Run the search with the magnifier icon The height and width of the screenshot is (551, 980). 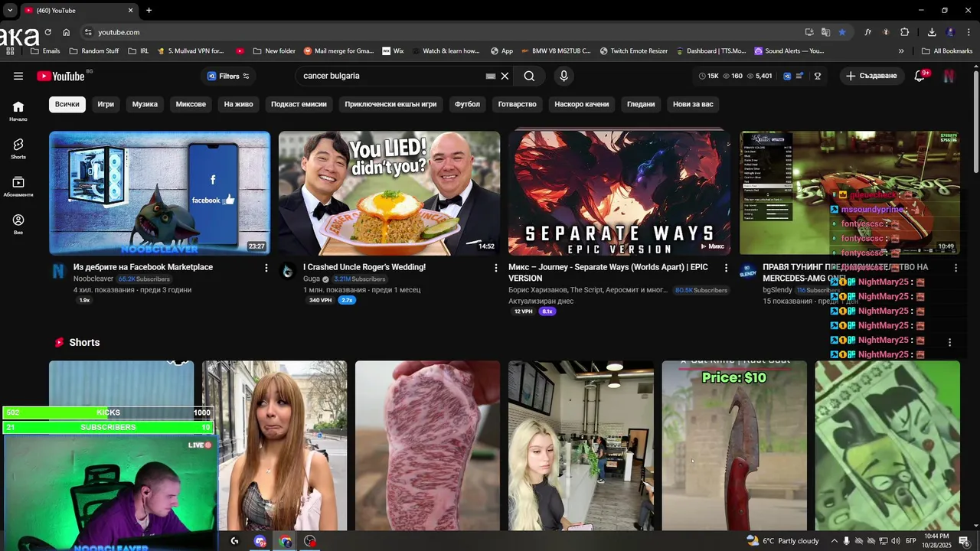[529, 76]
